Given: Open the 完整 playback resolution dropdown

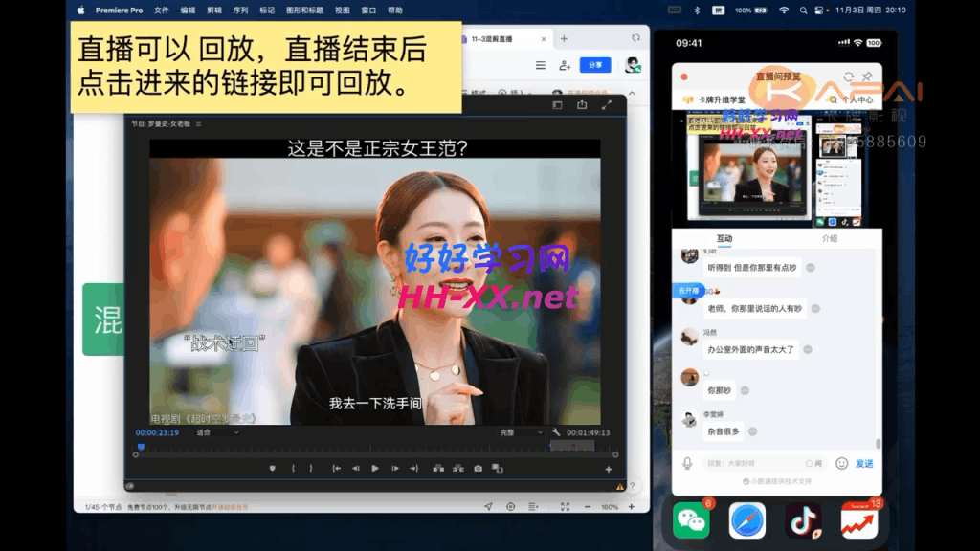Looking at the screenshot, I should click(522, 432).
